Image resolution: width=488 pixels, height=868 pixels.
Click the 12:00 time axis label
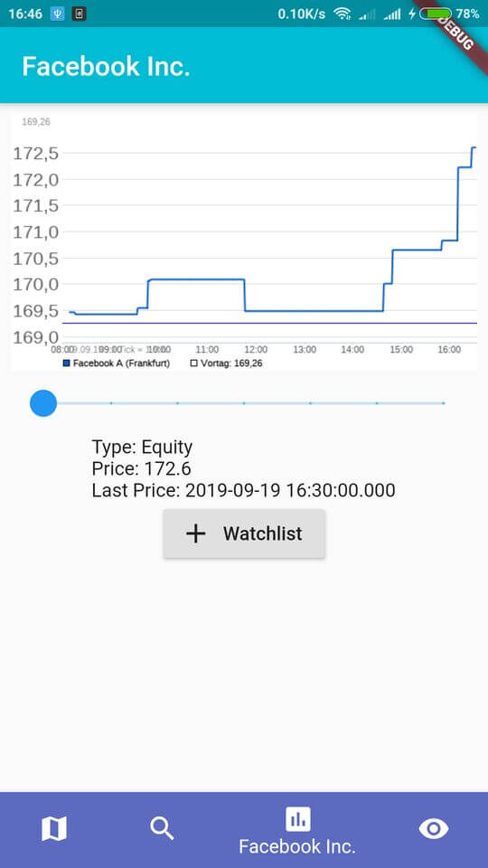coord(256,350)
